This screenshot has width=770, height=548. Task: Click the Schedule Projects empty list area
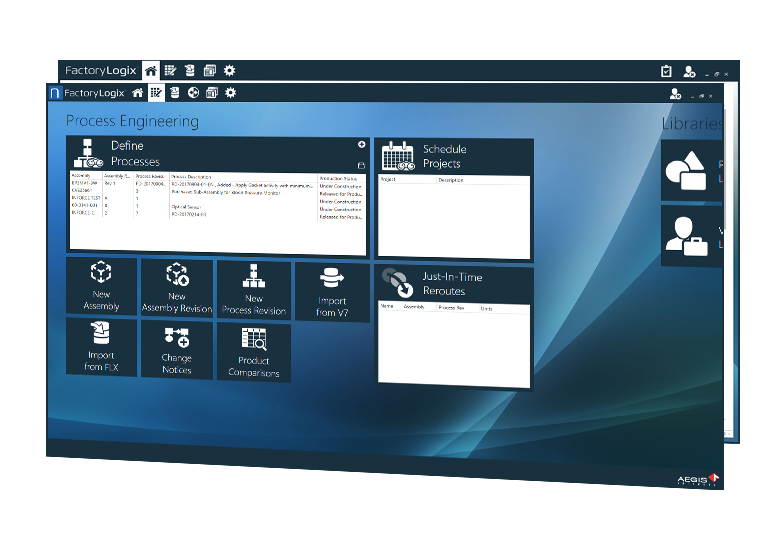[x=454, y=220]
